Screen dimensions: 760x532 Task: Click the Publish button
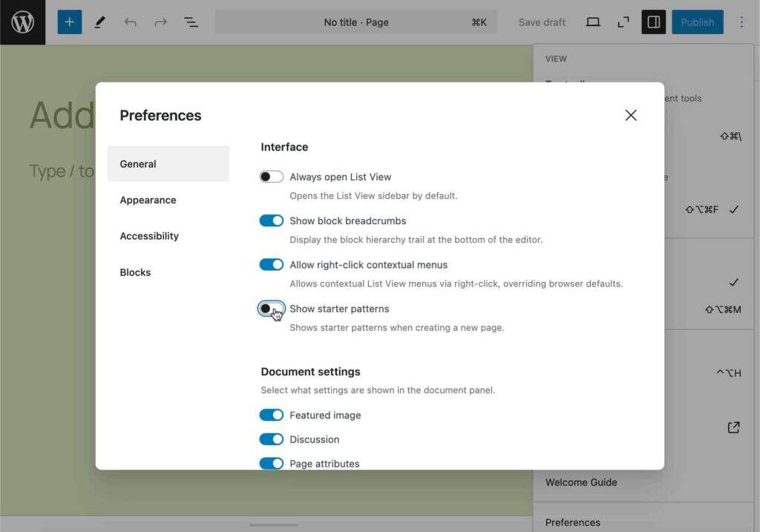pos(698,22)
